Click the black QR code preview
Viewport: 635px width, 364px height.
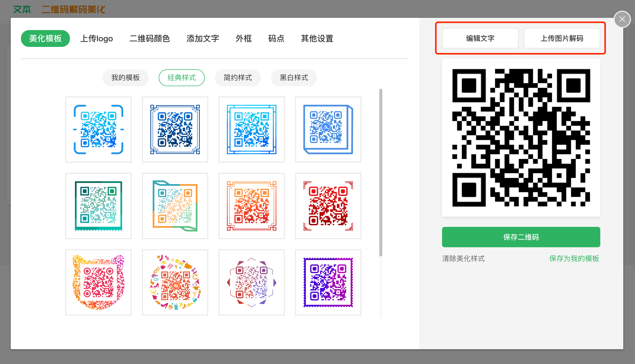coord(521,138)
